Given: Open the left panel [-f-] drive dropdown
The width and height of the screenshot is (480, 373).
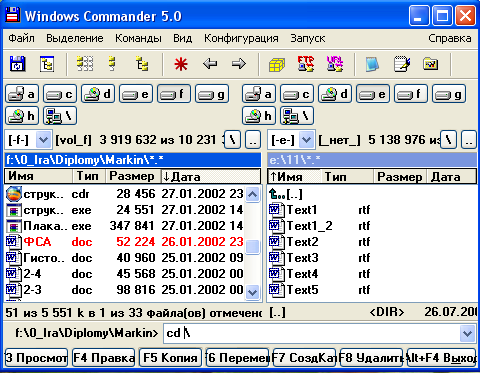Looking at the screenshot, I should click(x=43, y=140).
